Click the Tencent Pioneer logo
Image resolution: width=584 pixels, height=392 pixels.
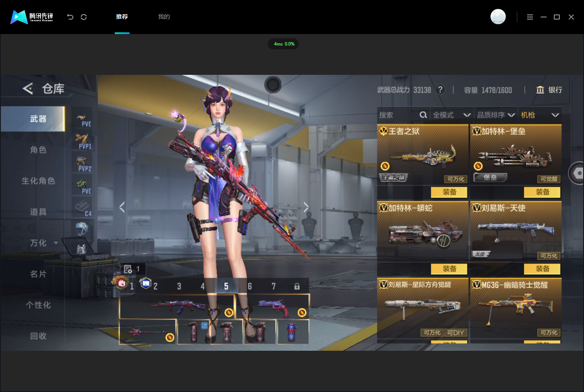pos(32,17)
